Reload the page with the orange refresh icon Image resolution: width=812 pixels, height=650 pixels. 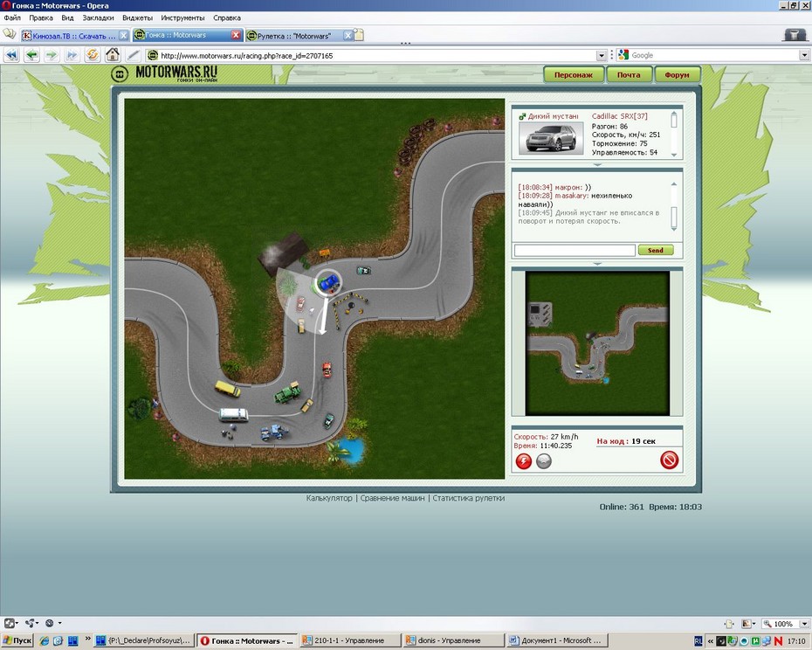click(x=93, y=55)
